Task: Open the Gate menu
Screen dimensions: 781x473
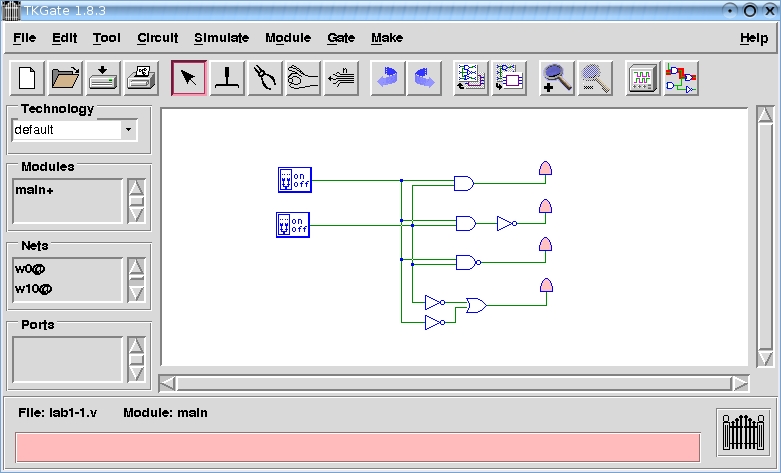Action: (x=341, y=38)
